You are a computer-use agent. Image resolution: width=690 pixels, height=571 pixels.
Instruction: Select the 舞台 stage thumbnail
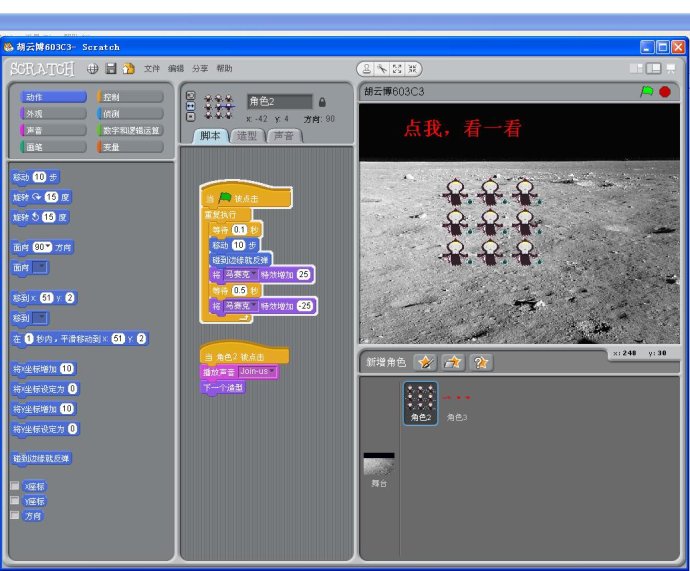[x=379, y=470]
